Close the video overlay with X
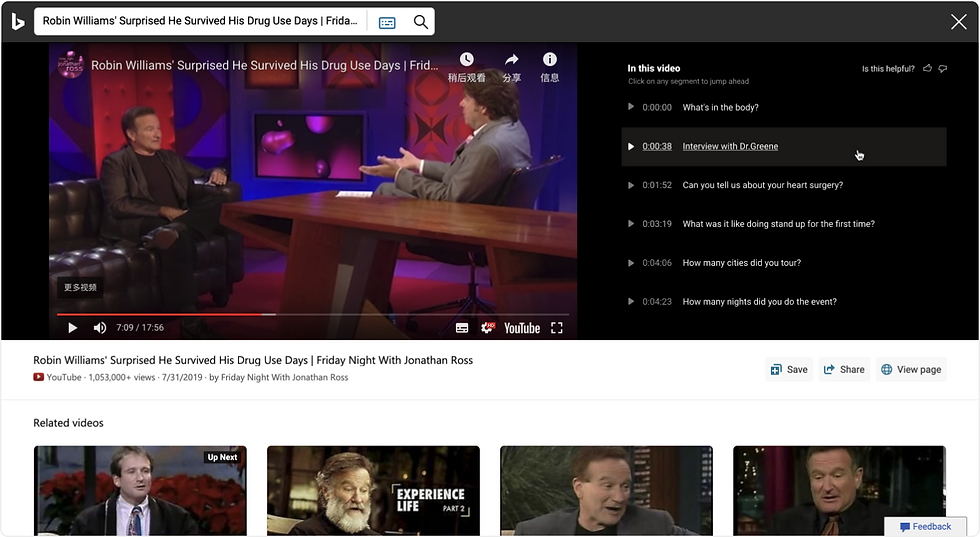This screenshot has height=537, width=980. coord(958,22)
